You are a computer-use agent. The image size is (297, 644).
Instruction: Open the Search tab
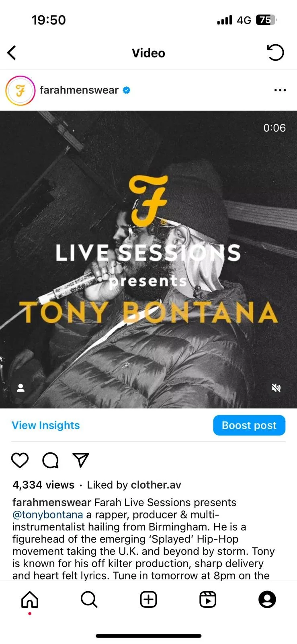[x=89, y=600]
